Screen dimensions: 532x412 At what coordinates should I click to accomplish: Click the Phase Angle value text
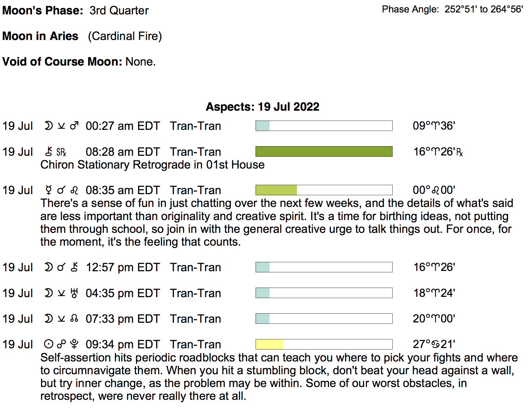[x=484, y=9]
